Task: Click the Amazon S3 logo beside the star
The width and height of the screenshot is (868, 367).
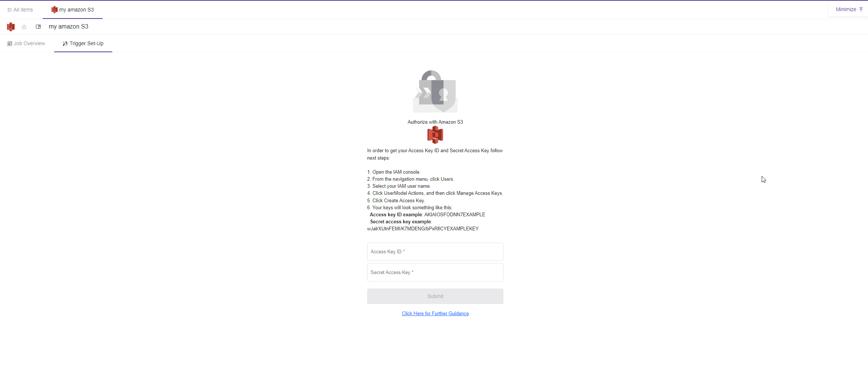Action: 11,27
